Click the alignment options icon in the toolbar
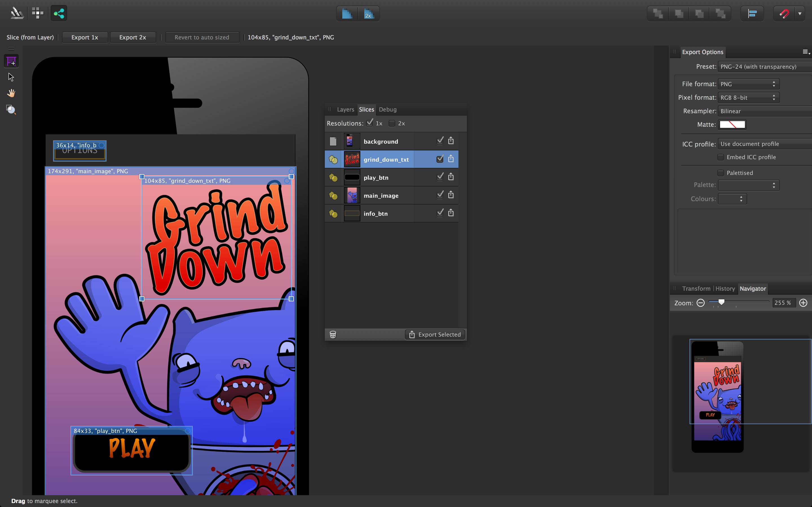This screenshot has height=507, width=812. pos(753,14)
